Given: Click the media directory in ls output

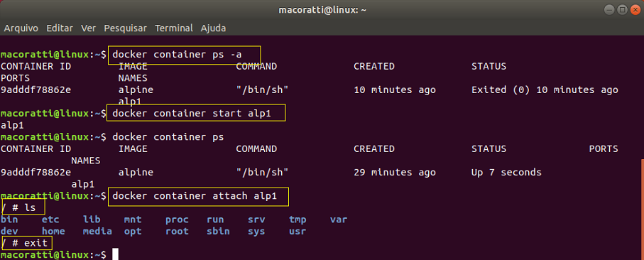Looking at the screenshot, I should click(x=97, y=232).
